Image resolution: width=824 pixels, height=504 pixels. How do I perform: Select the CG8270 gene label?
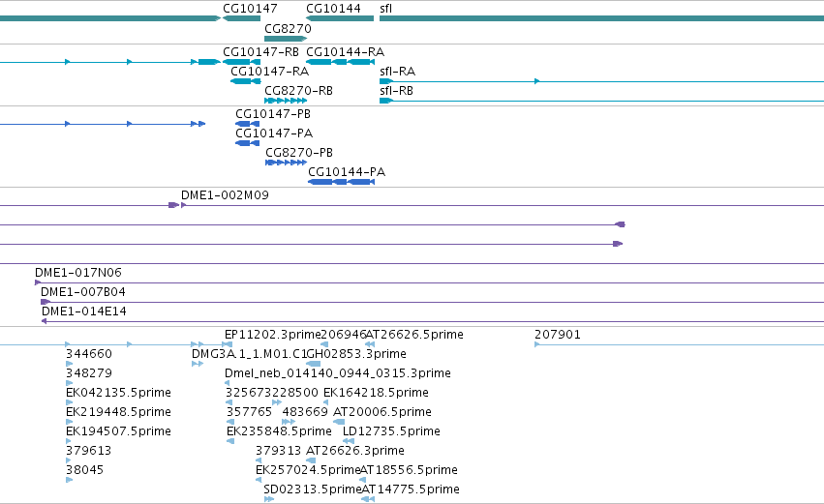[x=288, y=28]
